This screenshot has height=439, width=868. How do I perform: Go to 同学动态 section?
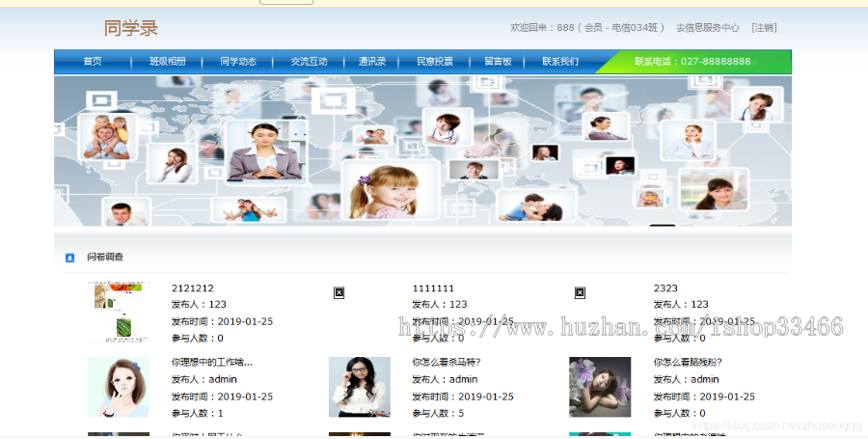click(x=238, y=62)
